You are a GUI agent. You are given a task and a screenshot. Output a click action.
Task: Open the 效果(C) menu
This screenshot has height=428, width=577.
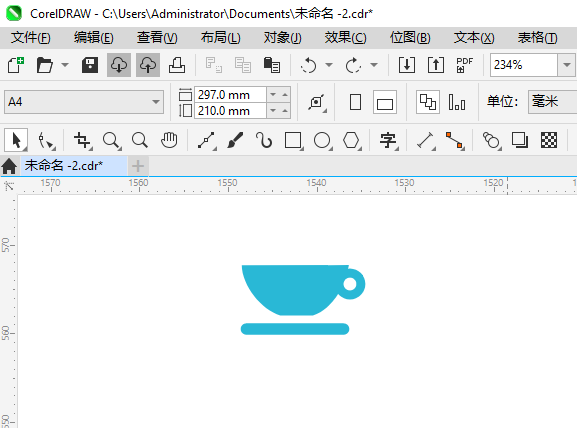[345, 38]
